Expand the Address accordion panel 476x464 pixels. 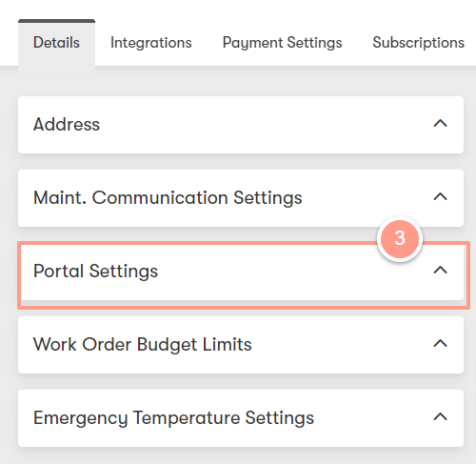241,125
